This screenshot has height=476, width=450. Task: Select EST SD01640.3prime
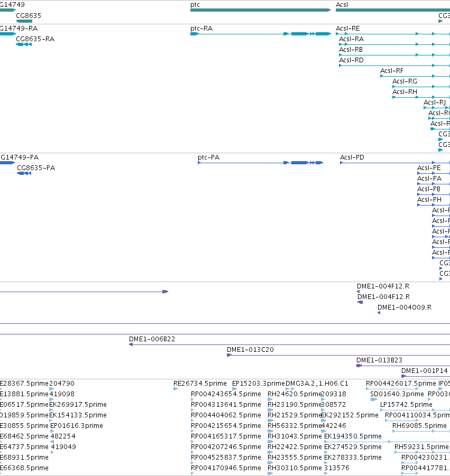tap(397, 394)
